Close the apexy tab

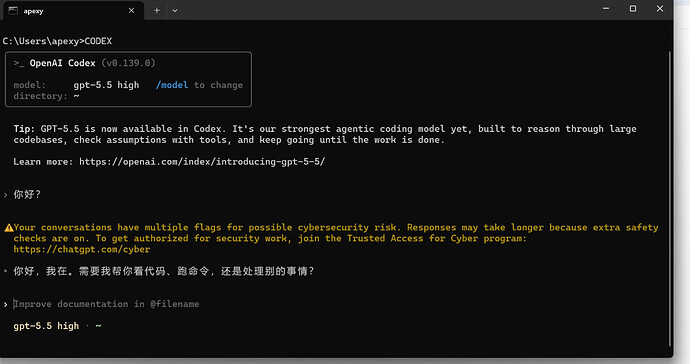(131, 11)
